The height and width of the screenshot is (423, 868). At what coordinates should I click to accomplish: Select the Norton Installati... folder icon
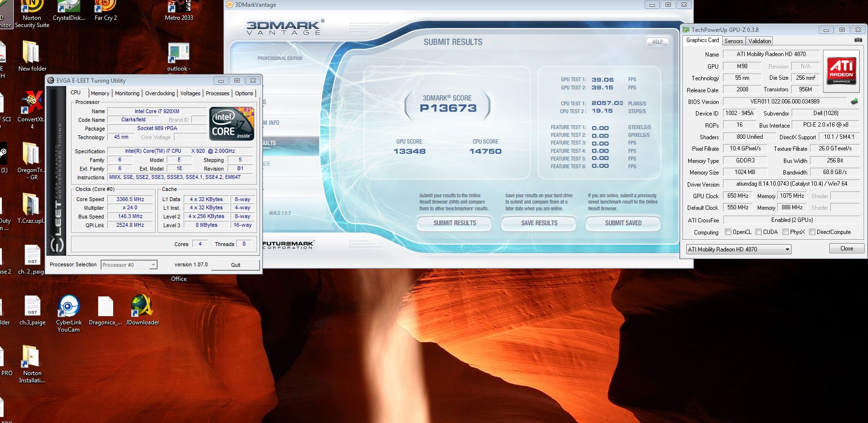[32, 364]
